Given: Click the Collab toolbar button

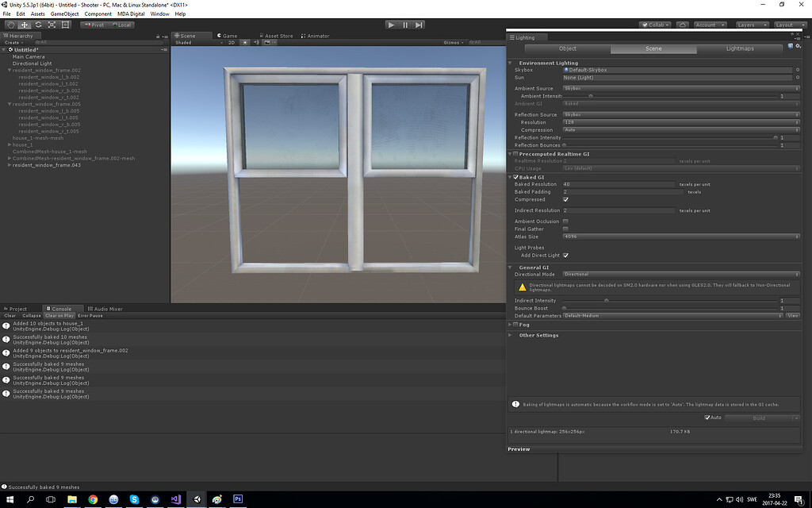Looking at the screenshot, I should click(655, 25).
